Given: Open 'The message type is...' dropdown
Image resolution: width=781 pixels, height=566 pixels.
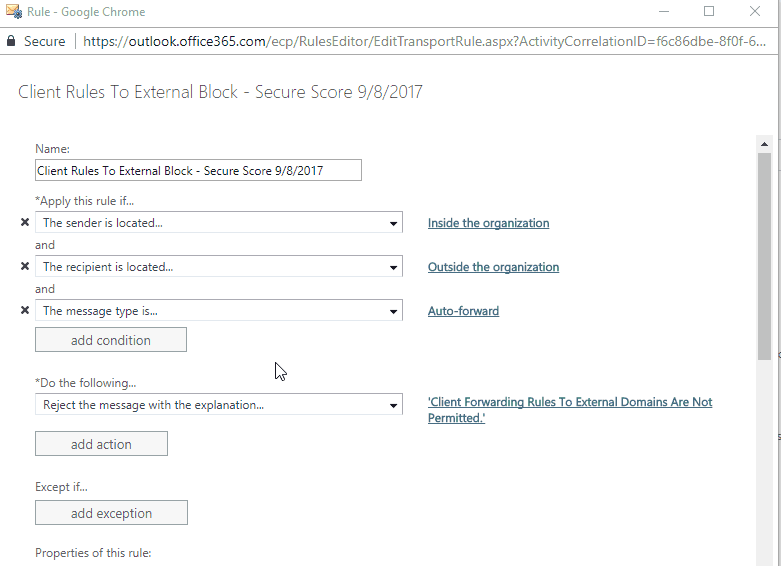Looking at the screenshot, I should (219, 310).
